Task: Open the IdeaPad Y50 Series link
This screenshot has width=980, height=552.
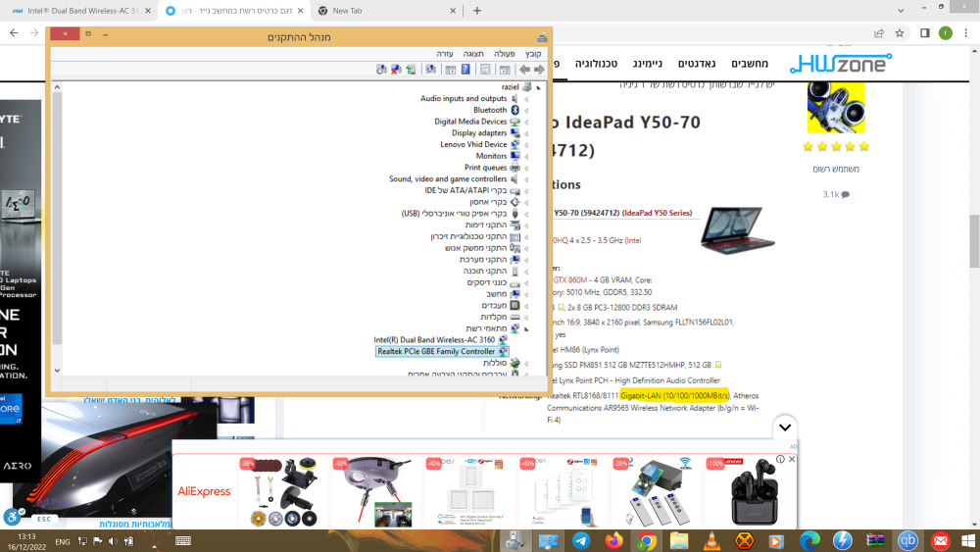Action: coord(658,213)
